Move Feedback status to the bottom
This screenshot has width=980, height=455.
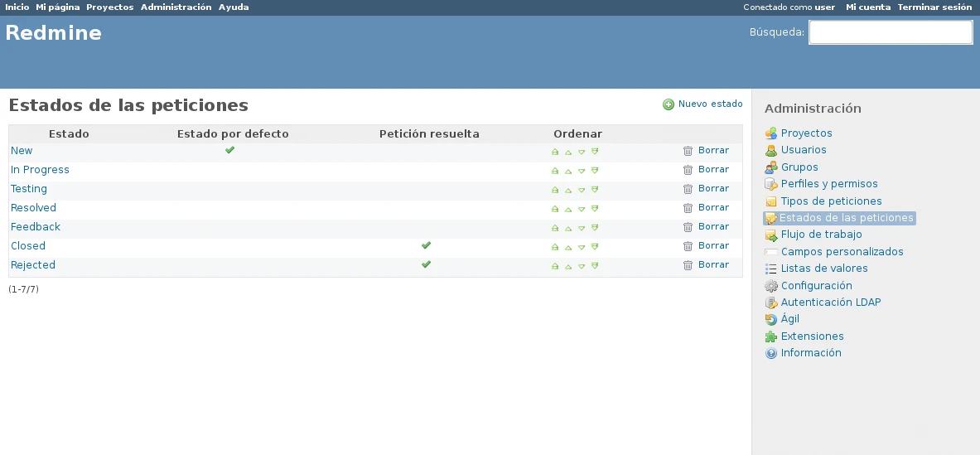pos(595,227)
